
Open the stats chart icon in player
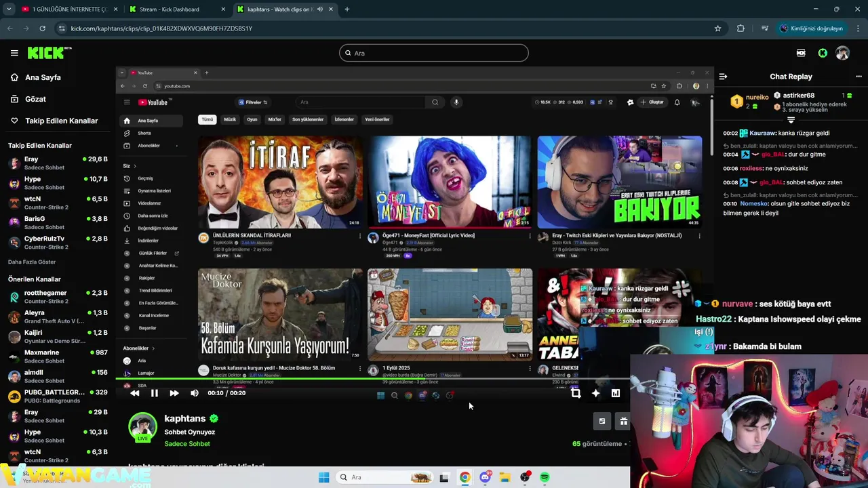[x=615, y=393]
